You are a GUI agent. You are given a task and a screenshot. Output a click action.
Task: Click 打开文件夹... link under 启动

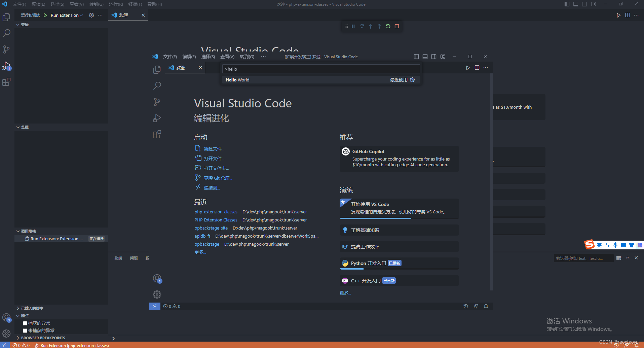click(216, 168)
